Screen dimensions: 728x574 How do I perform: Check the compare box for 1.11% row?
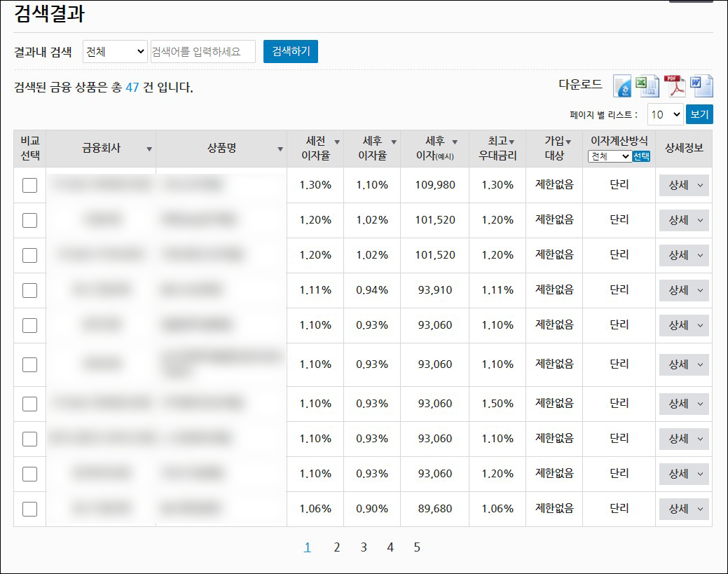coord(29,290)
